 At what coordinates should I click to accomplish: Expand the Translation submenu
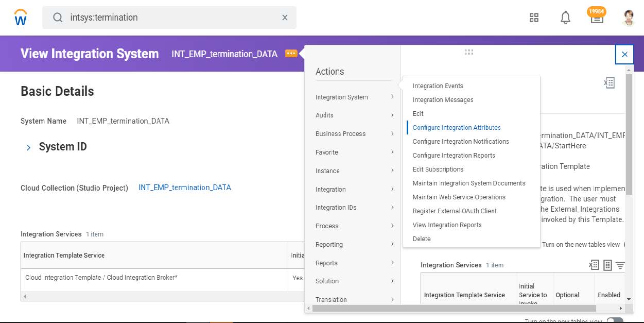point(355,299)
